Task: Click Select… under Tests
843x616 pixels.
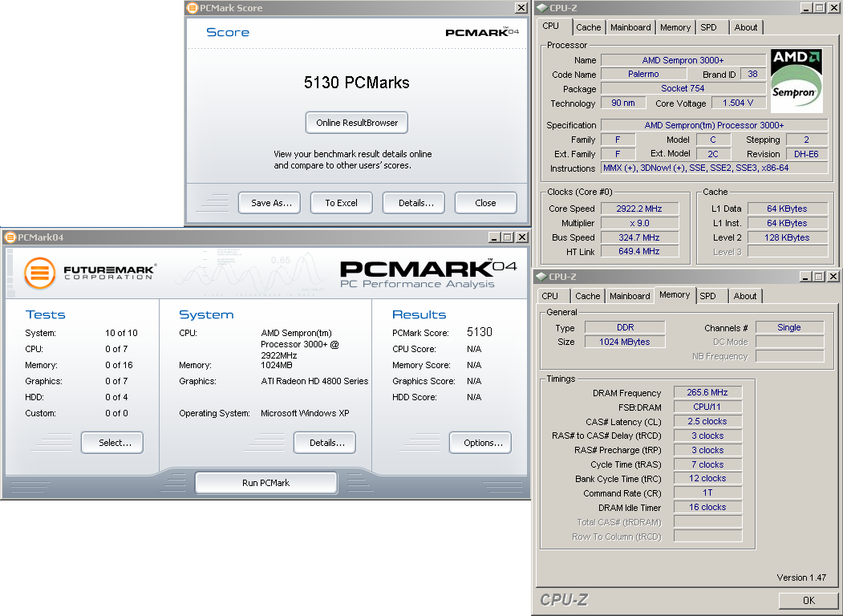Action: pyautogui.click(x=112, y=443)
